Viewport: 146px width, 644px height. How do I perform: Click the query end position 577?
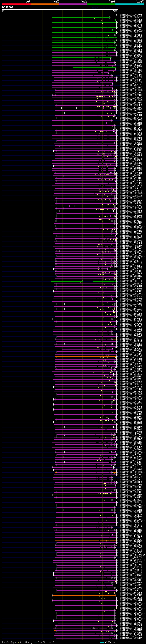coord(115,11)
